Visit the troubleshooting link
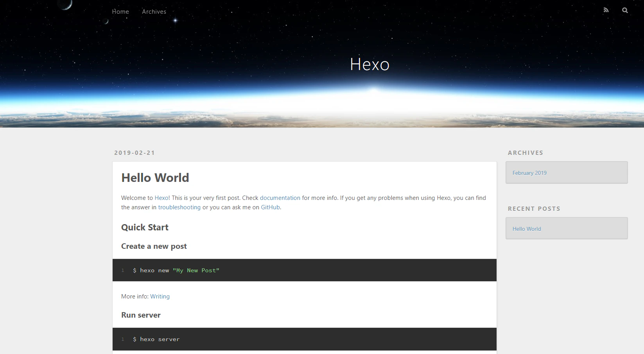This screenshot has height=354, width=644. (179, 207)
